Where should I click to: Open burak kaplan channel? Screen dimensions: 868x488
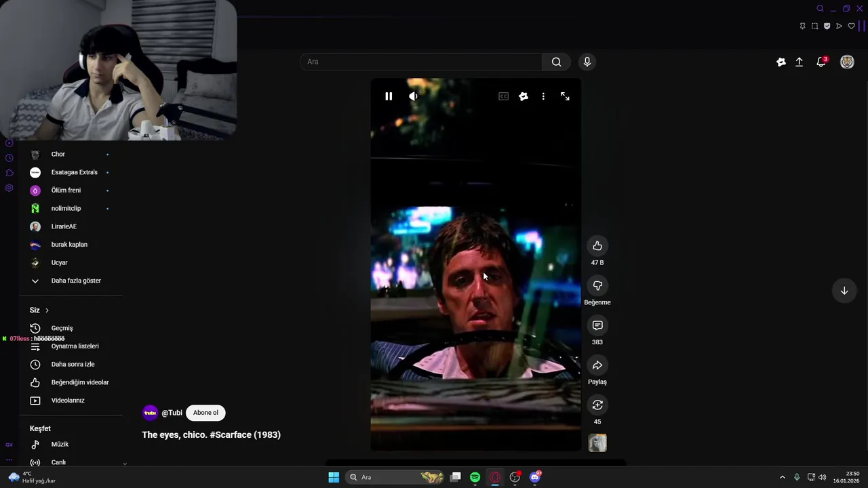click(71, 245)
